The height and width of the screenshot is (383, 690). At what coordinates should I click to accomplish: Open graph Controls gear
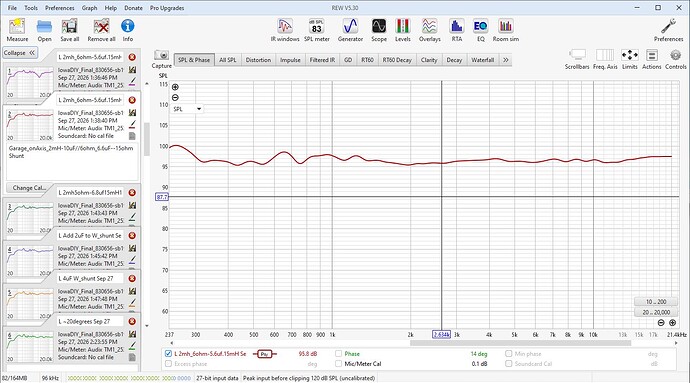(675, 59)
